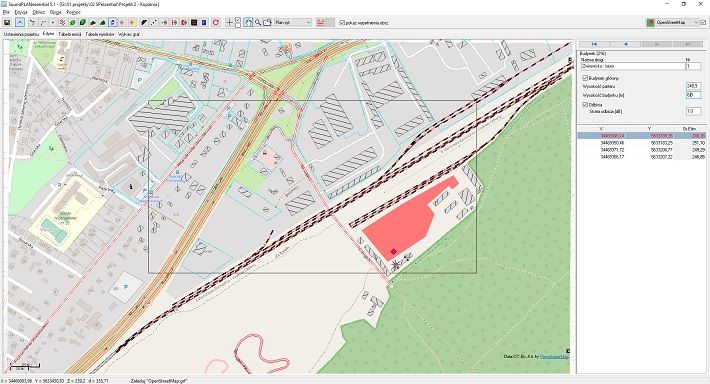This screenshot has height=384, width=710.
Task: Open the 'Ustawienia projektu' tab
Action: (x=21, y=34)
